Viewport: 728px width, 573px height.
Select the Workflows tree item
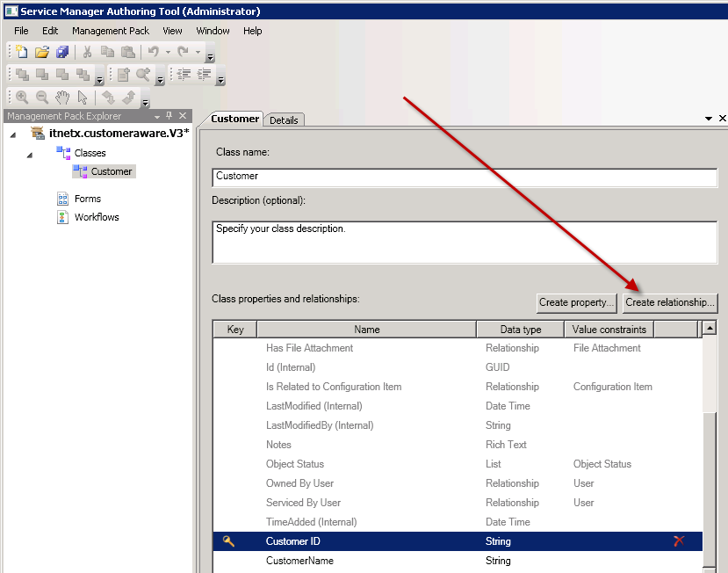click(x=97, y=217)
